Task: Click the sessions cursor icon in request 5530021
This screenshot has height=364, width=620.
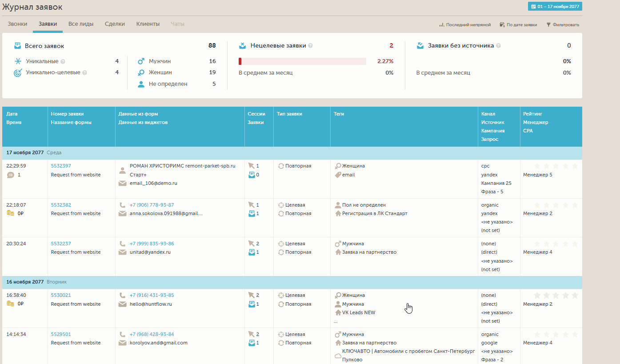Action: pyautogui.click(x=251, y=295)
